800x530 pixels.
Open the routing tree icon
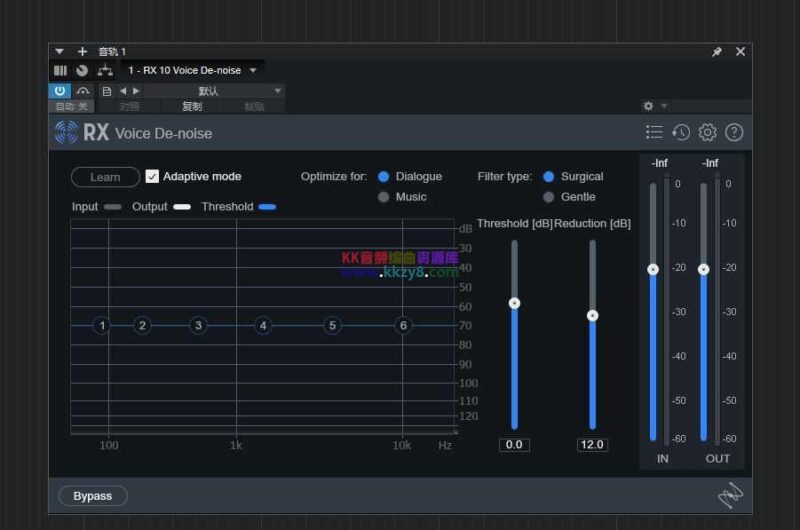tap(105, 70)
